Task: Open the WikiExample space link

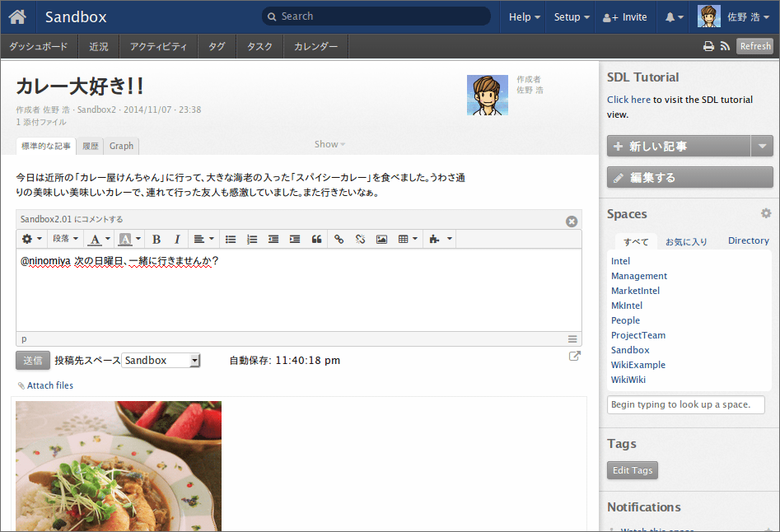Action: [x=638, y=365]
